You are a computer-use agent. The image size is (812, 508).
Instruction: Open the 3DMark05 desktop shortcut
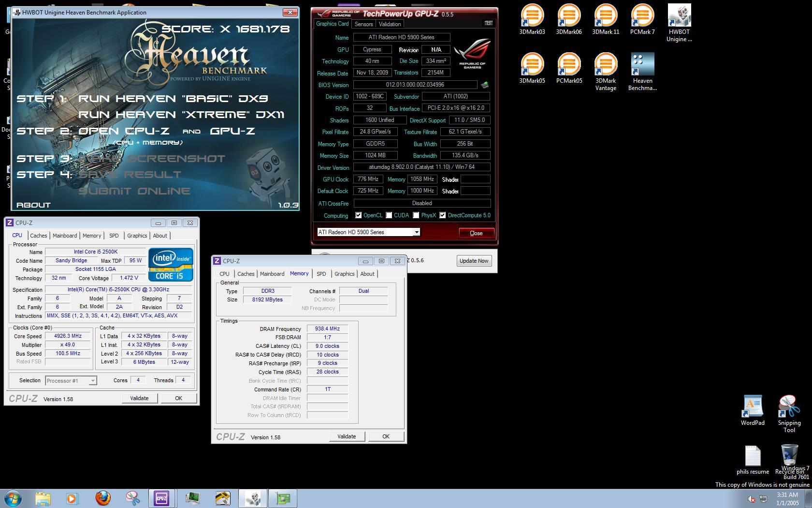(x=532, y=68)
